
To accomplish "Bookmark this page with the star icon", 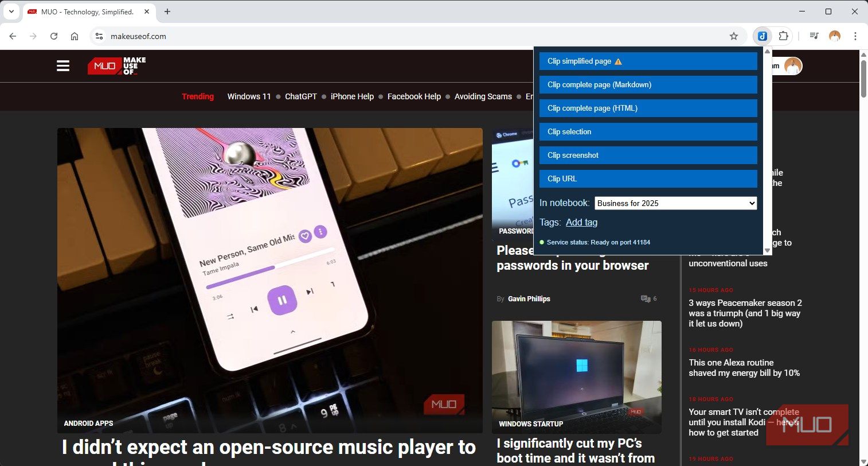I will [734, 36].
